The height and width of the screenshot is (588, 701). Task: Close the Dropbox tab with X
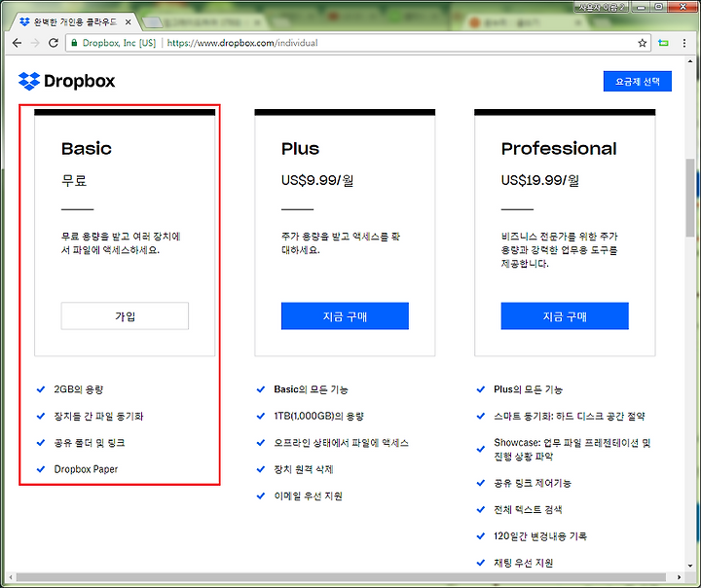click(x=128, y=22)
